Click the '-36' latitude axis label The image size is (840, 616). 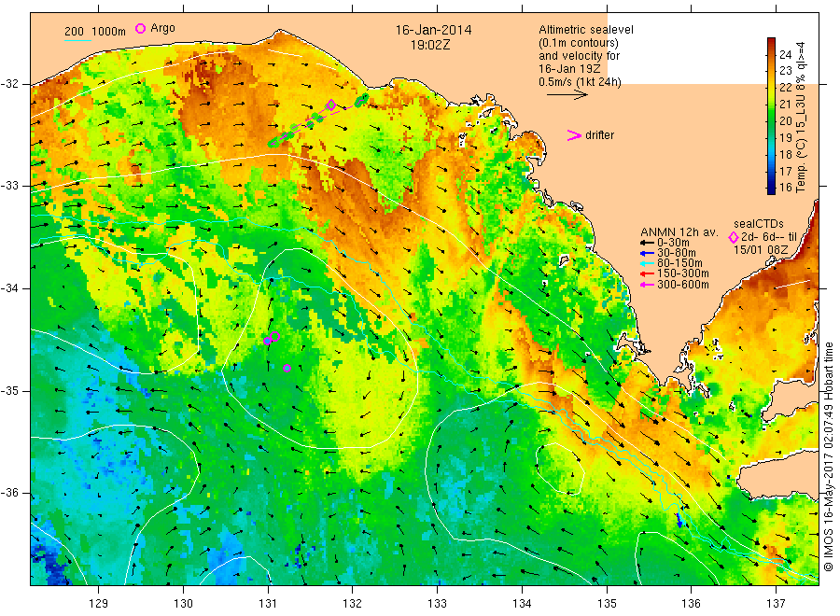coord(10,493)
